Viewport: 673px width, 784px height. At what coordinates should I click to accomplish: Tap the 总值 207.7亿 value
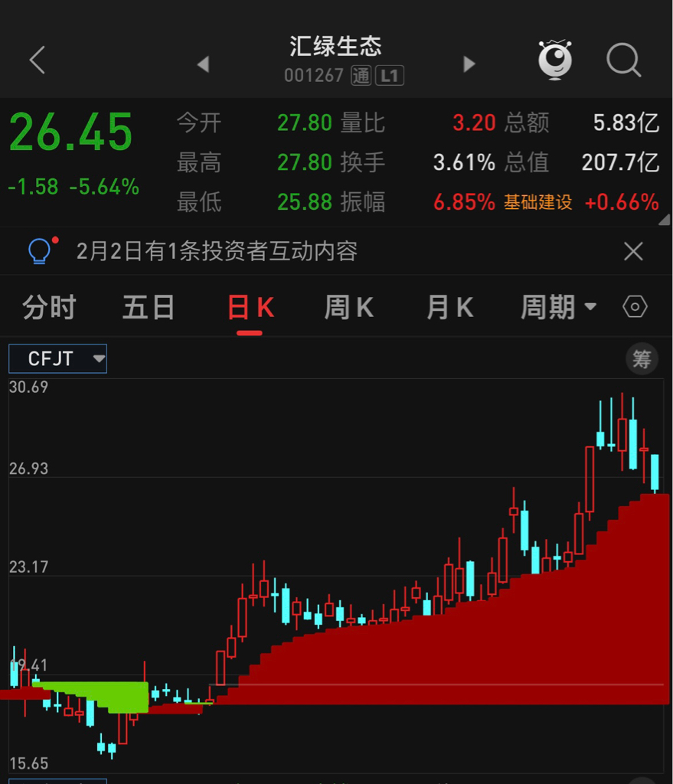coord(620,162)
